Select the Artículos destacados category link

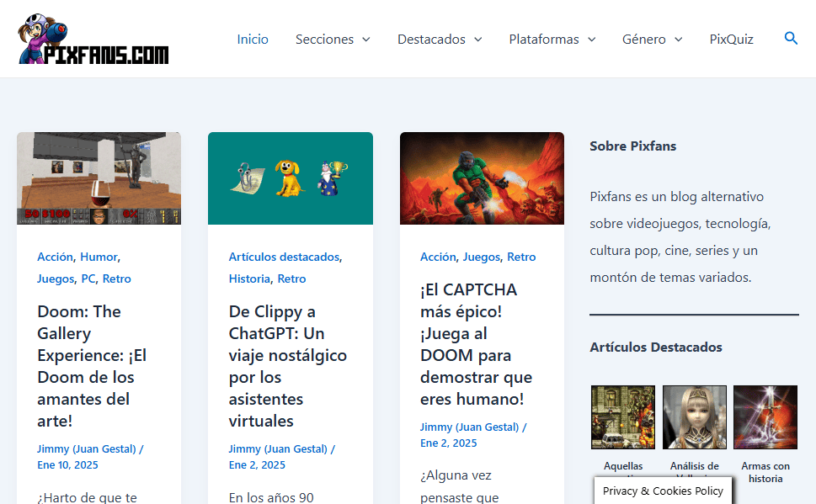point(284,257)
